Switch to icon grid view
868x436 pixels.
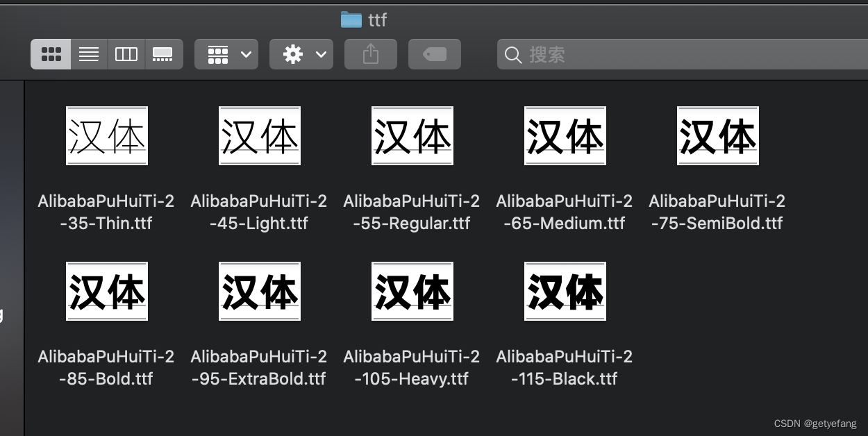pyautogui.click(x=51, y=54)
